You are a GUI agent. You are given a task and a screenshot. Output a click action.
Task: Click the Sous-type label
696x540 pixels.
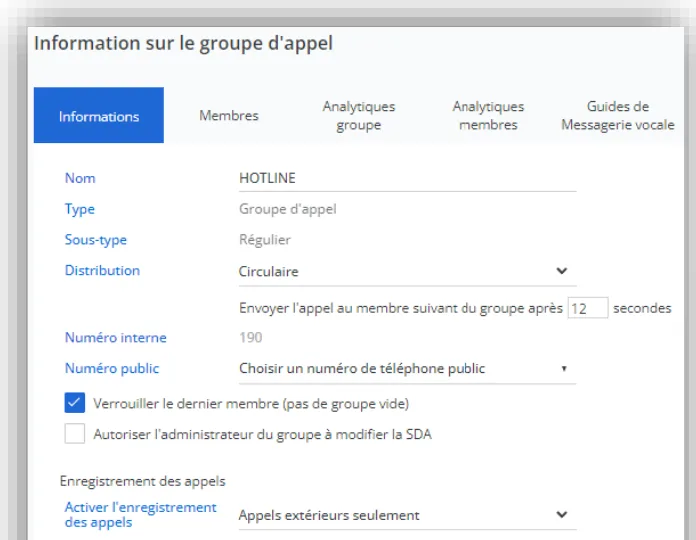point(95,240)
